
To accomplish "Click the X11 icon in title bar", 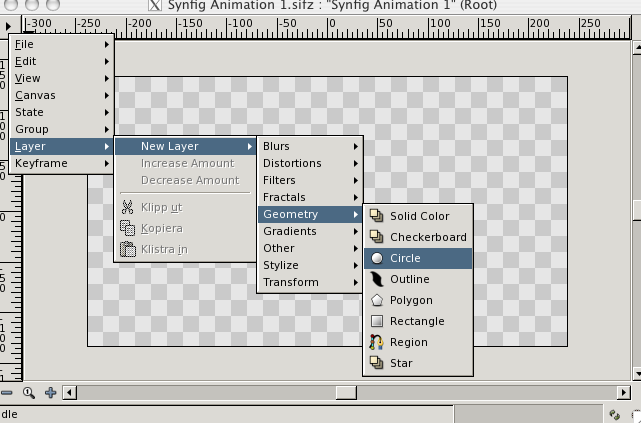I will pos(155,5).
